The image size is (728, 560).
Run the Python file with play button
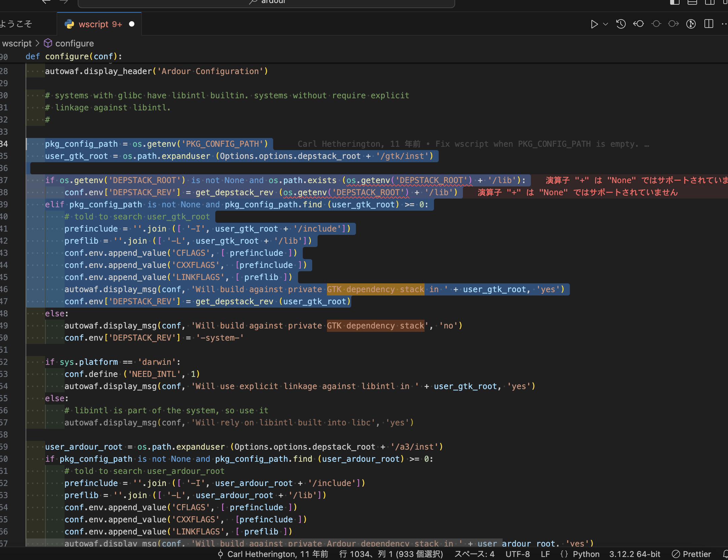pyautogui.click(x=594, y=24)
